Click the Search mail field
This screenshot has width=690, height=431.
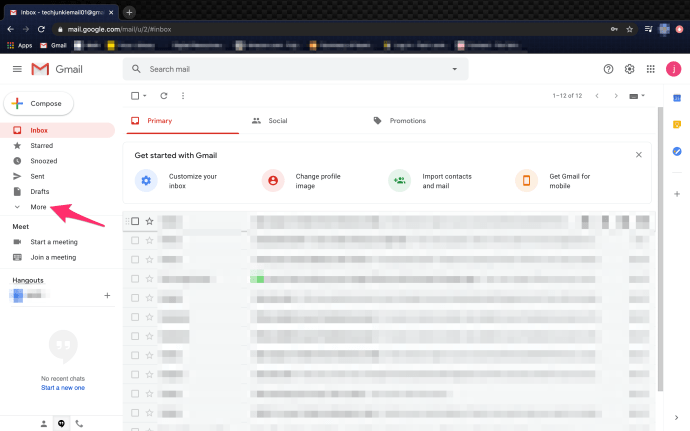[296, 69]
